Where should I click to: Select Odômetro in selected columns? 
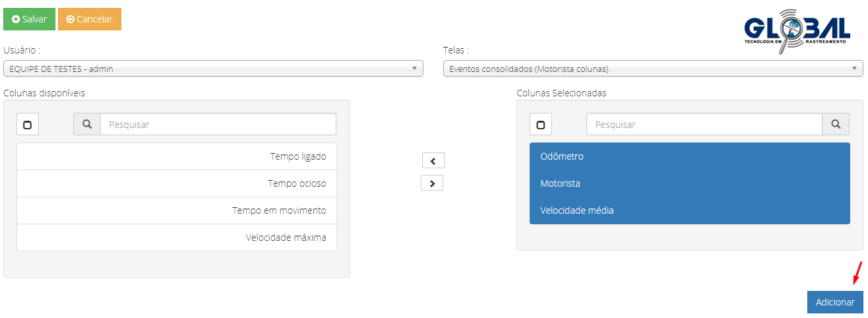689,156
